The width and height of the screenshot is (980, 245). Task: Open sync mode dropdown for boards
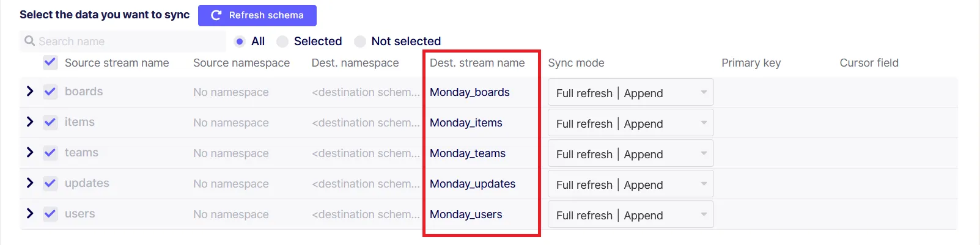coord(631,92)
